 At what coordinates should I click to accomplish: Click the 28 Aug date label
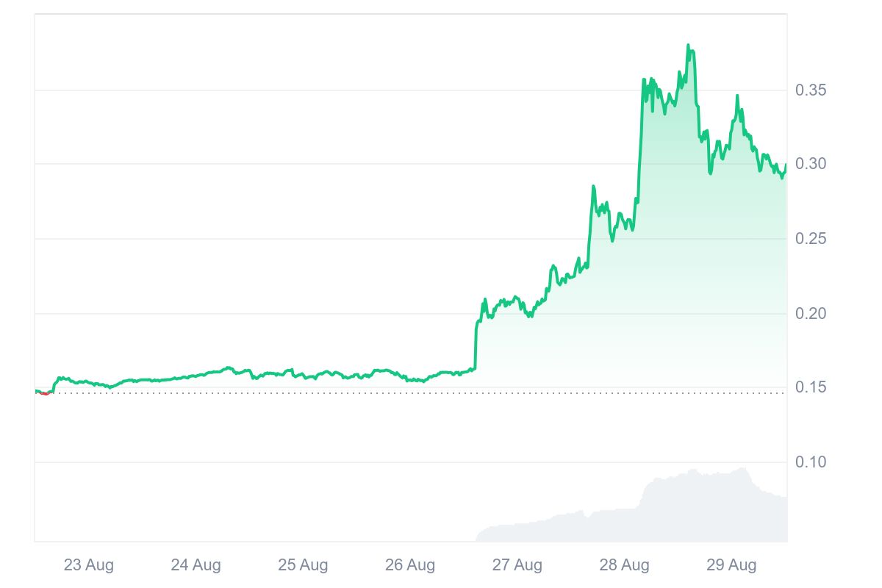[x=625, y=565]
